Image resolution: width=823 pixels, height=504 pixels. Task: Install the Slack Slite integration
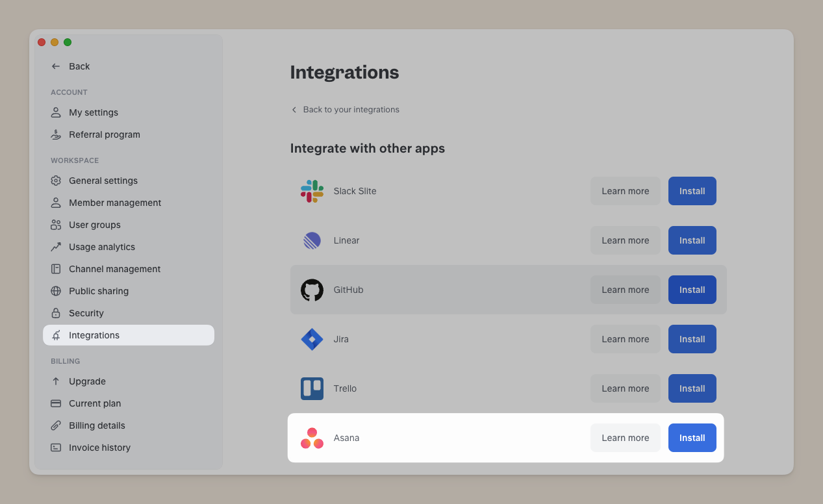[x=692, y=191]
